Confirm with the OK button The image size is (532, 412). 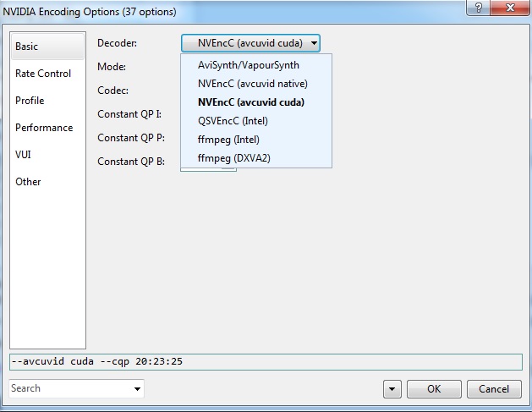434,389
